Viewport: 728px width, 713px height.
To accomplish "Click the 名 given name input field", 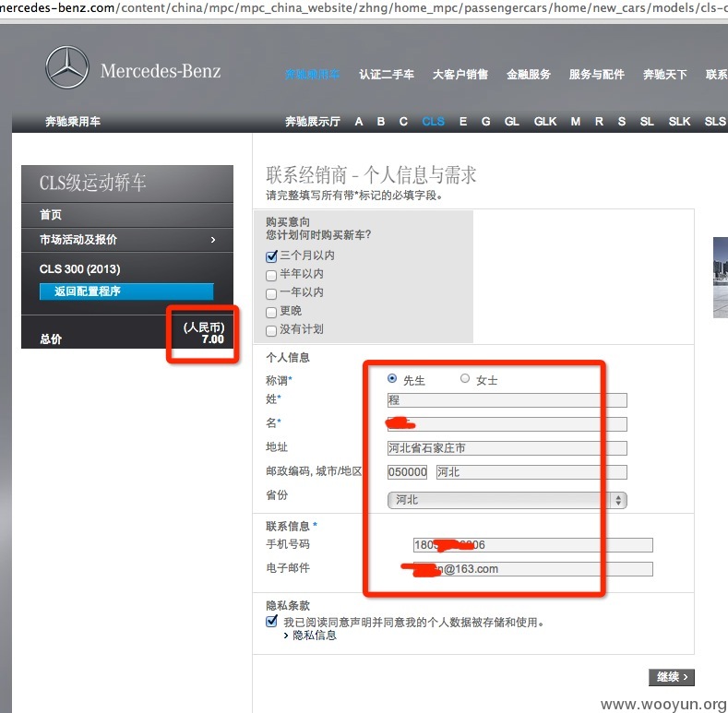I will coord(507,423).
